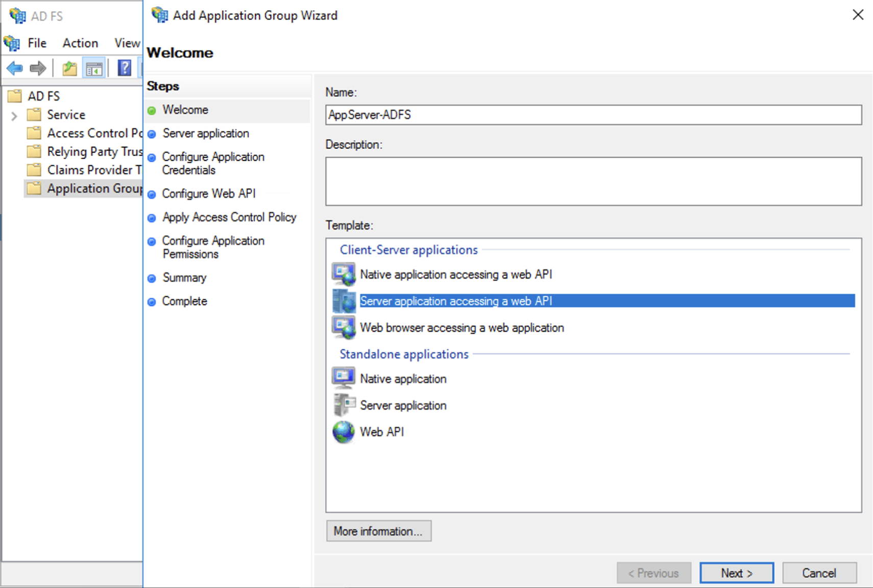Click the AD FS window title icon

(18, 16)
